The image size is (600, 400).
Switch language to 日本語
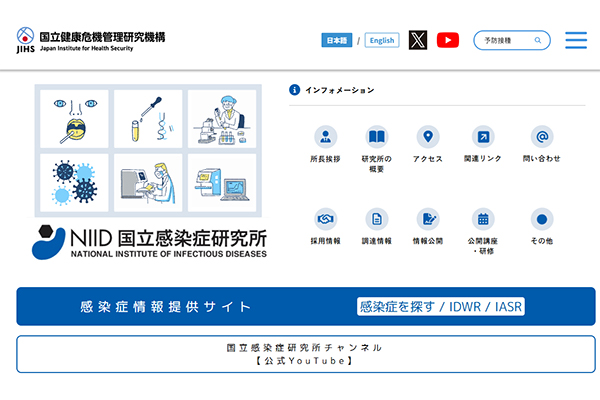tap(337, 40)
